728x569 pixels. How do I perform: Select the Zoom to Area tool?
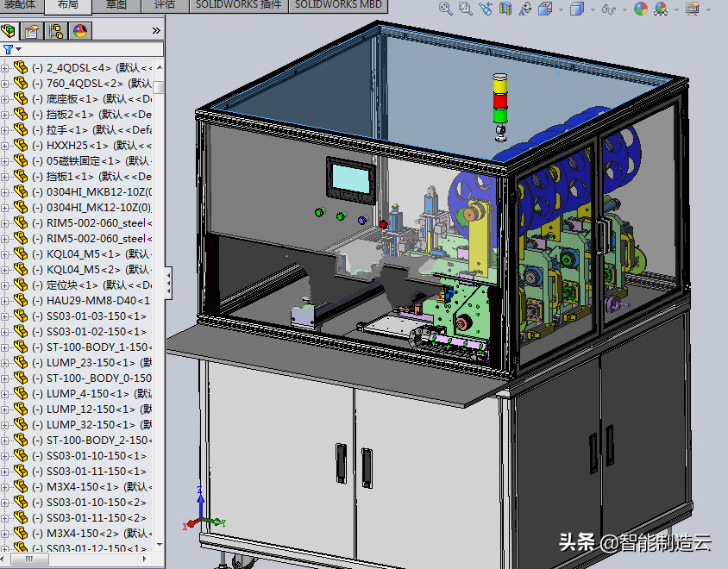tap(466, 9)
